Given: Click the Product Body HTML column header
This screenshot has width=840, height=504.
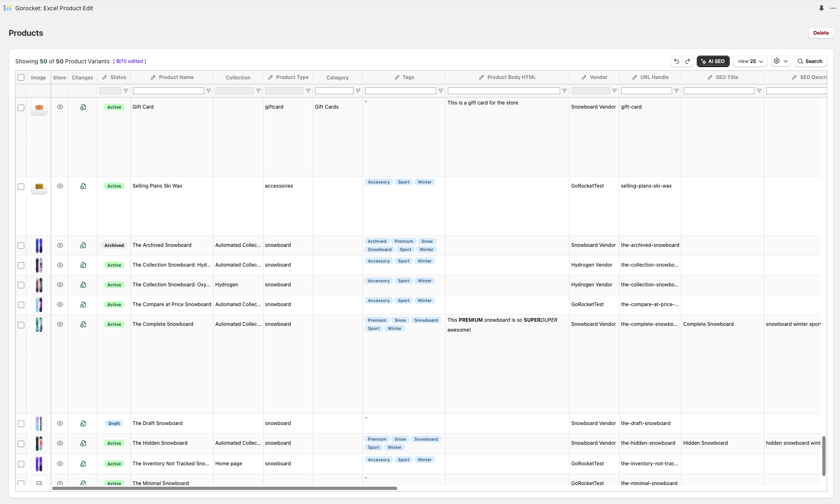Looking at the screenshot, I should tap(507, 77).
